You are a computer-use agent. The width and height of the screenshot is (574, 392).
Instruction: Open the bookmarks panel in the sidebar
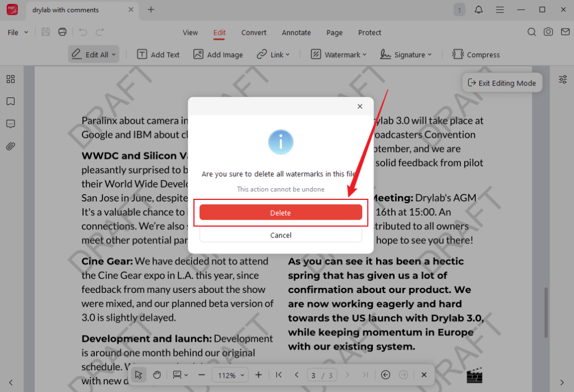(x=10, y=101)
